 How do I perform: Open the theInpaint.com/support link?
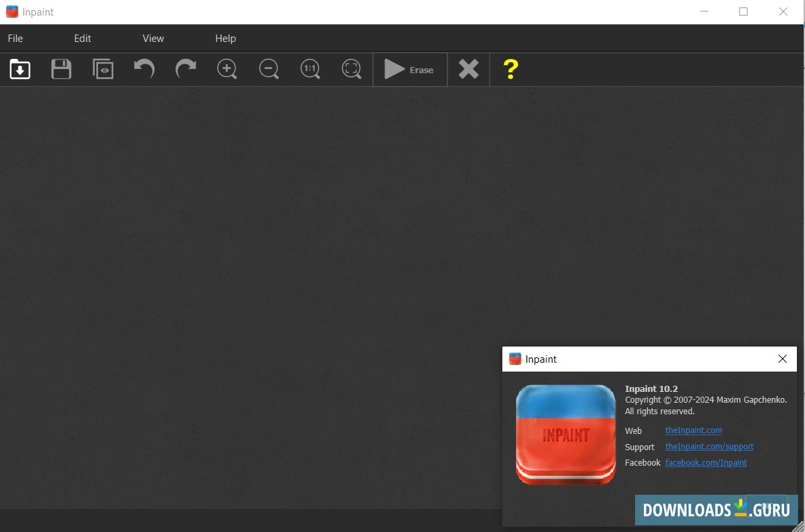[710, 447]
